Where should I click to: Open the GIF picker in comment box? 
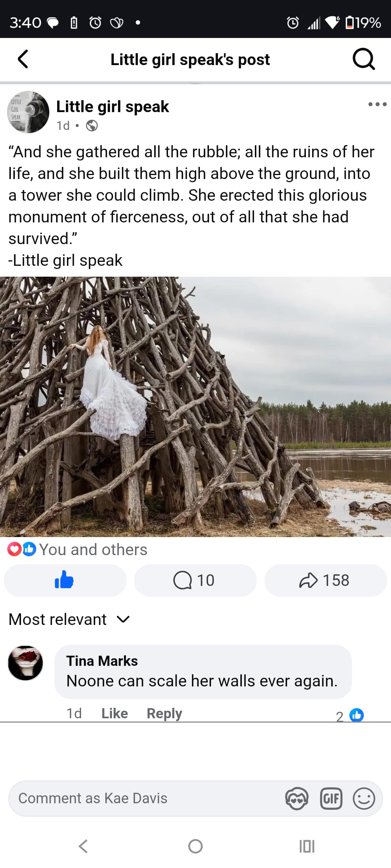[331, 799]
